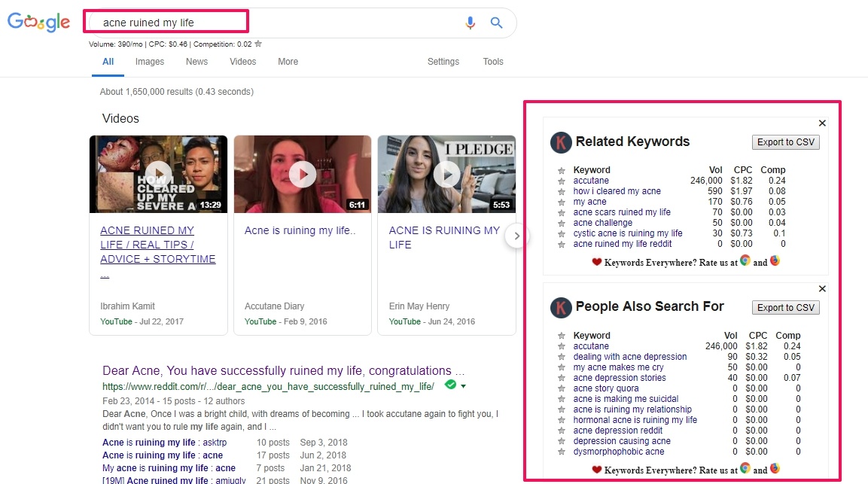Star 'hormonal acne is ruining my life' keyword
The height and width of the screenshot is (484, 868).
[562, 420]
